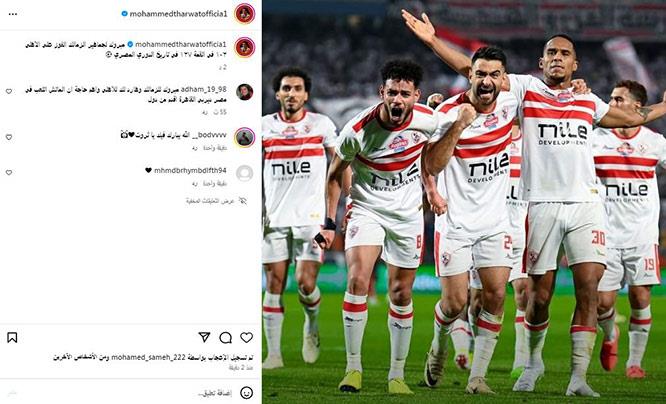Open bodvvvv__ profile avatar
This screenshot has height=404, width=666.
(245, 137)
